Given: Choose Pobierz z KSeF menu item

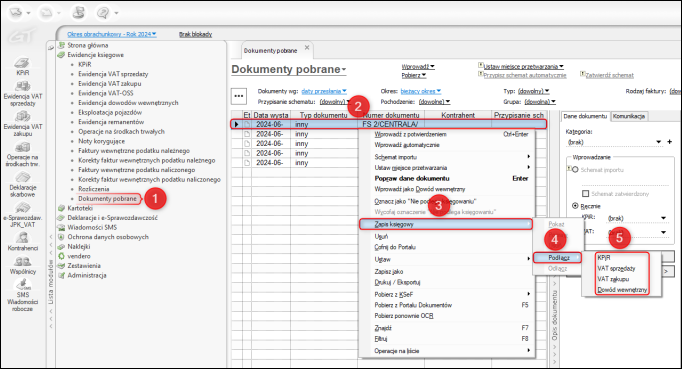Looking at the screenshot, I should [x=446, y=295].
